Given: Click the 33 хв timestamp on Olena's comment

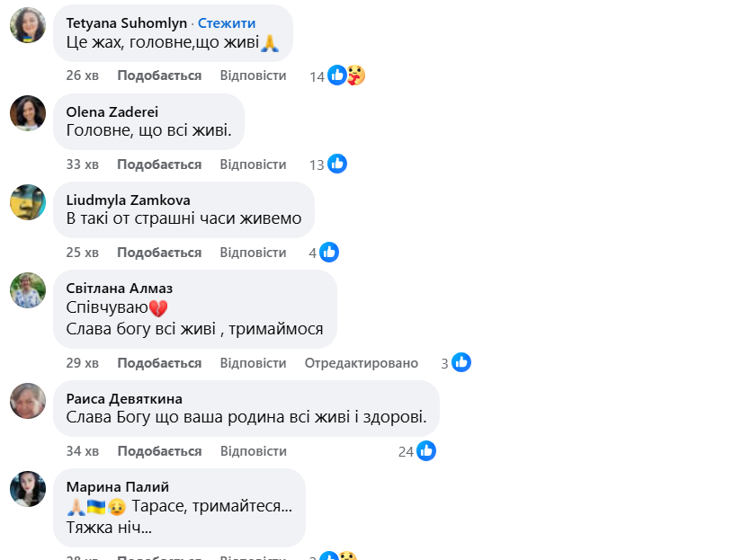Looking at the screenshot, I should coord(83,164).
